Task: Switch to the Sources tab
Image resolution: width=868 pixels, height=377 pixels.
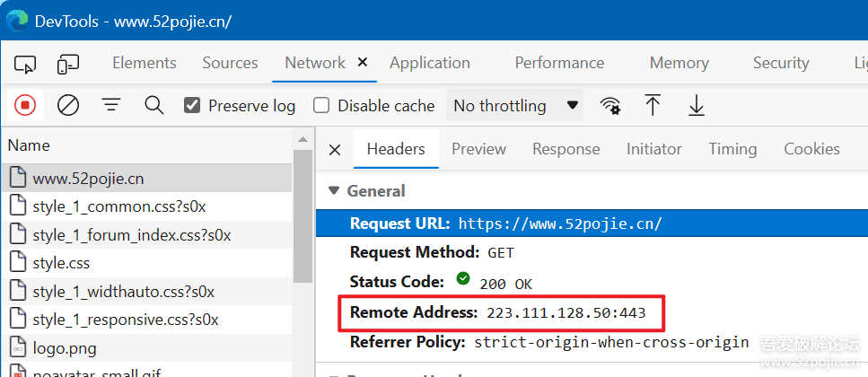Action: click(230, 63)
